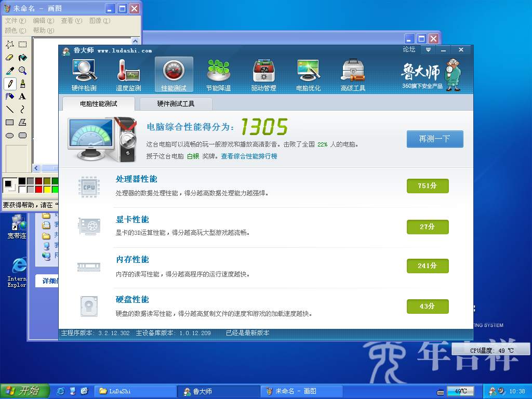The width and height of the screenshot is (532, 399).
Task: Click the graphics card icon
Action: point(89,226)
